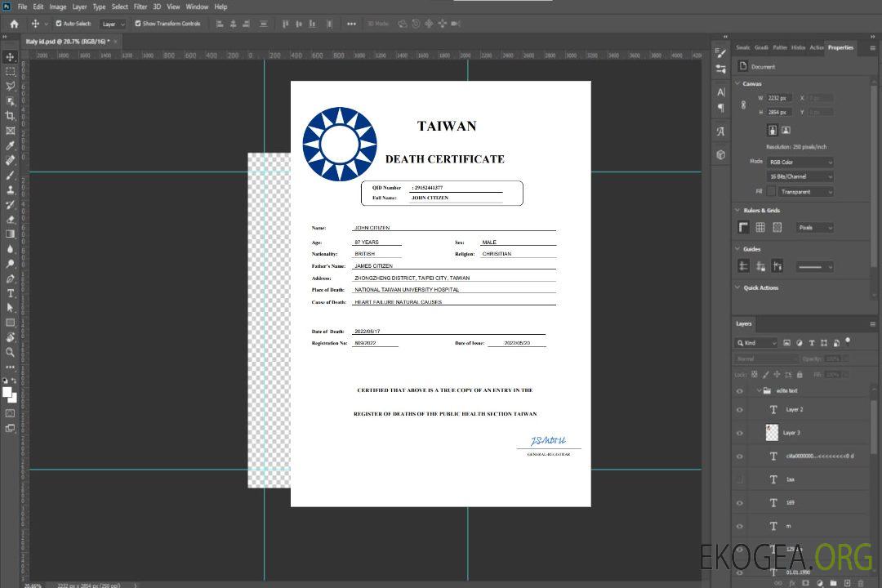Open the options bar three-dots menu
Viewport: 882px width, 588px height.
[351, 24]
